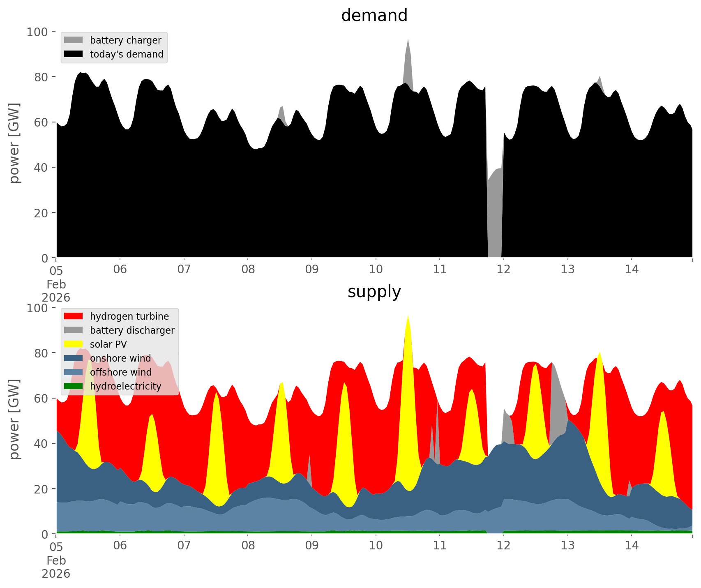Screen dimensions: 701x588
Task: Click the "solar PV" legend text
Action: pyautogui.click(x=108, y=344)
